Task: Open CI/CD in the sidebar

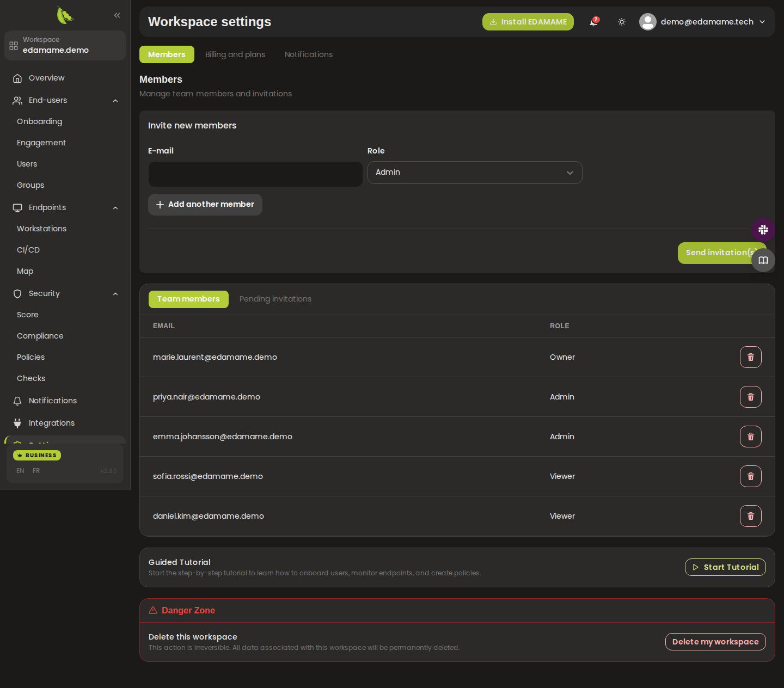Action: tap(28, 250)
